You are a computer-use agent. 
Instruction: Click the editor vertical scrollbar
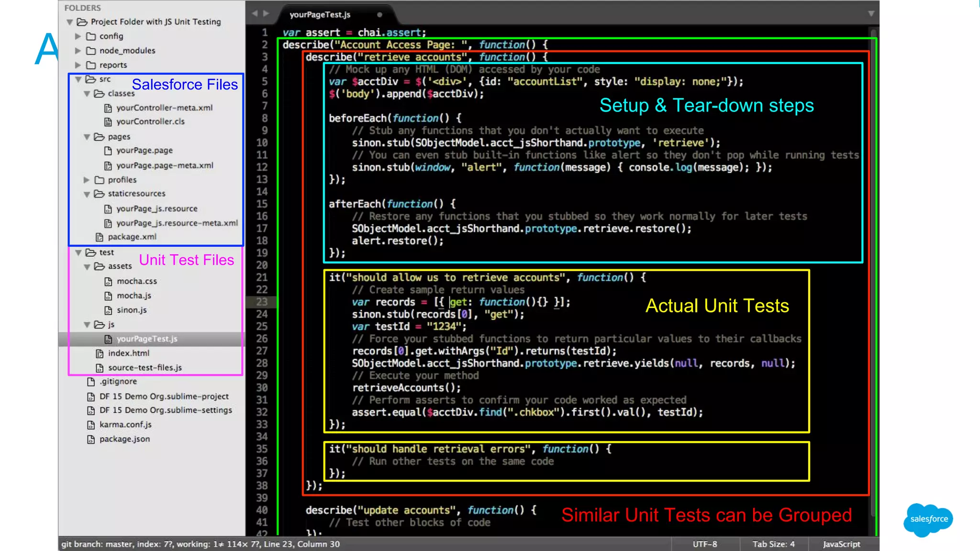tap(873, 273)
